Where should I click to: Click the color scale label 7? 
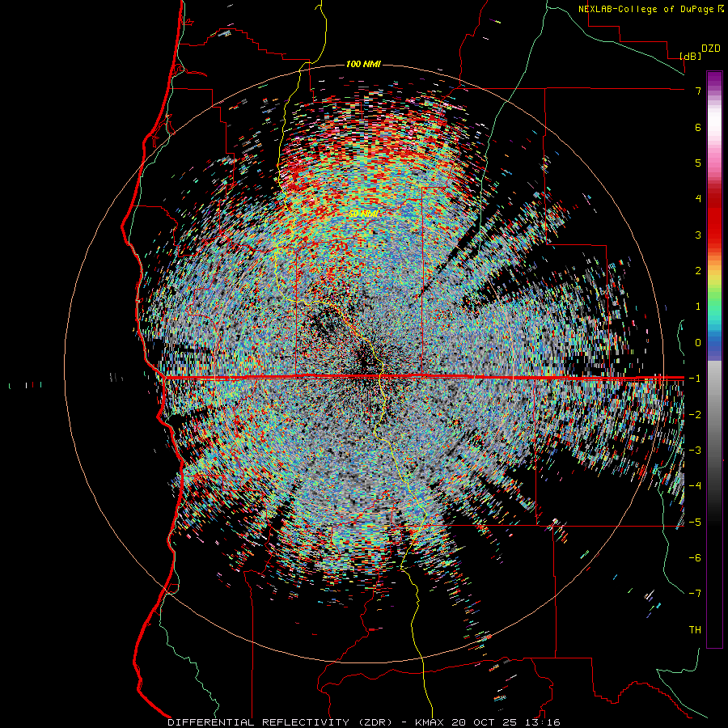click(698, 91)
